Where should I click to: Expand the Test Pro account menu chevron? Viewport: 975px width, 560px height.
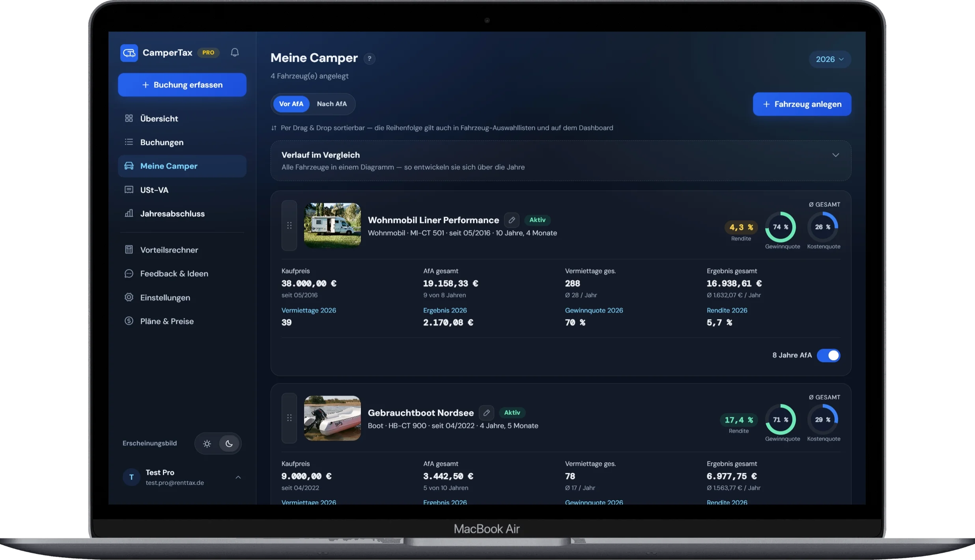tap(238, 477)
